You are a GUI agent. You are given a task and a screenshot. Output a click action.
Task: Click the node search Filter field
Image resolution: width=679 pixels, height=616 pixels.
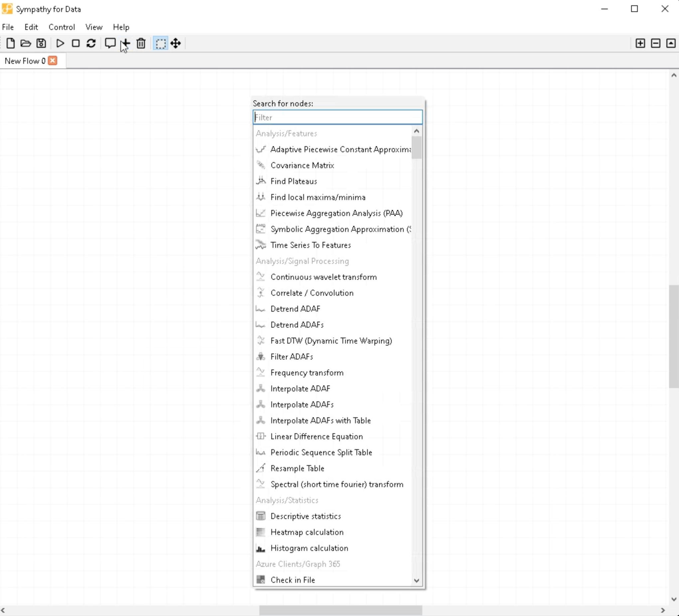[338, 118]
